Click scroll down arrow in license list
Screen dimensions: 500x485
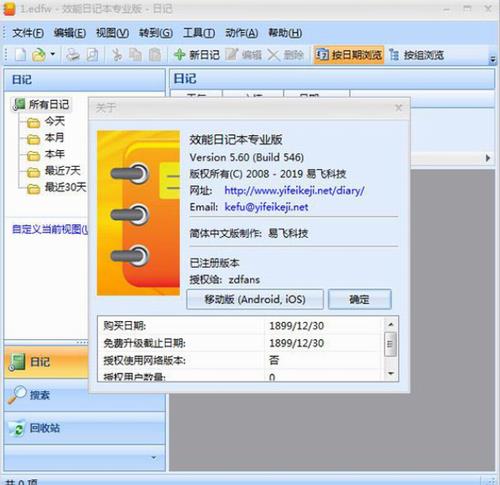[x=391, y=374]
